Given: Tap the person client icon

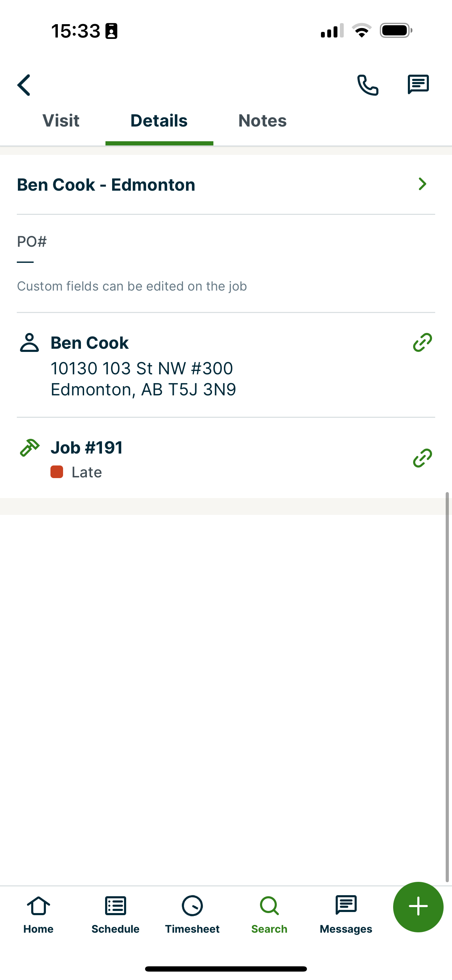Looking at the screenshot, I should [29, 342].
